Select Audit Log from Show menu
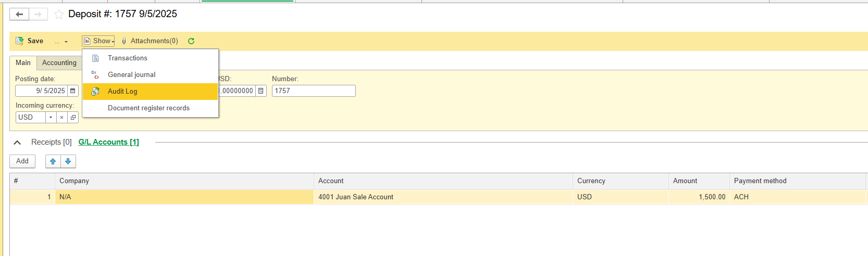 click(122, 92)
